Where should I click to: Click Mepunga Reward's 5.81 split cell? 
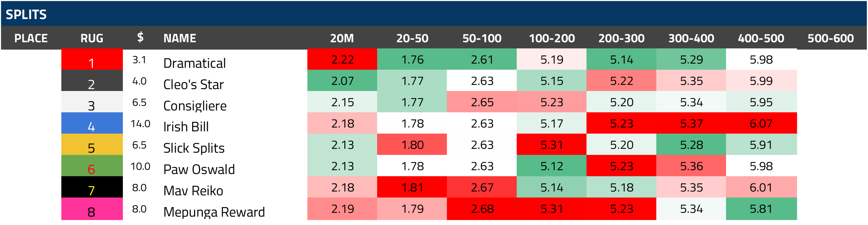pyautogui.click(x=761, y=209)
